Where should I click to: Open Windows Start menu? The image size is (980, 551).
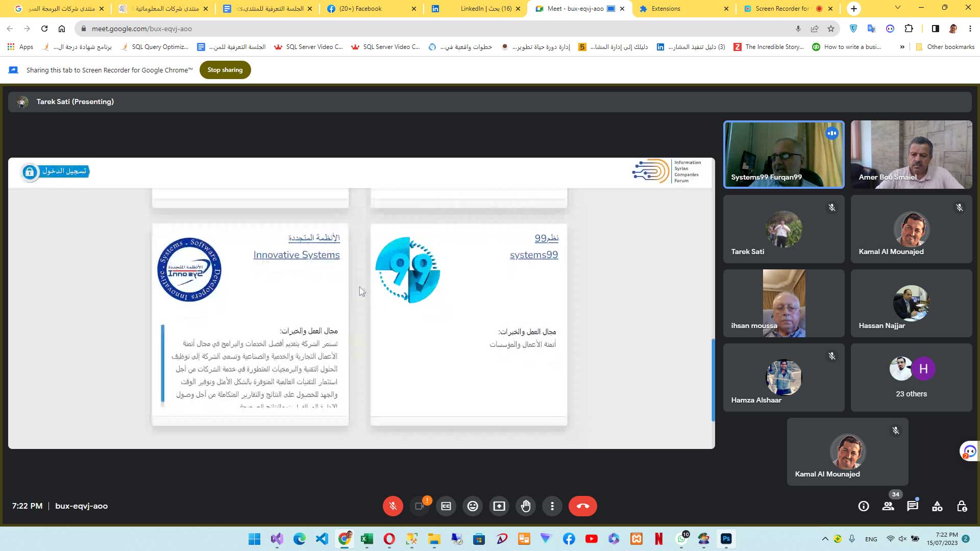click(254, 539)
